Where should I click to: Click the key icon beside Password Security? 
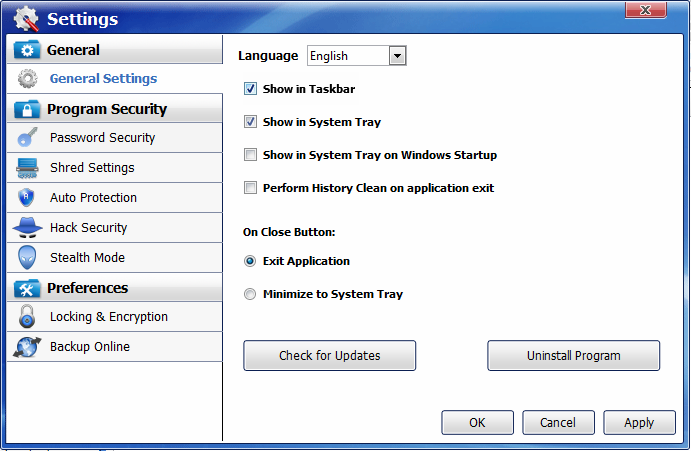click(27, 138)
